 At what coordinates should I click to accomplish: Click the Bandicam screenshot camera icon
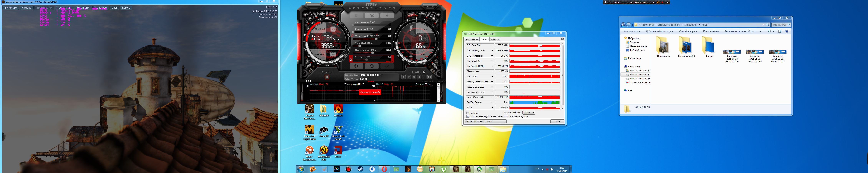pyautogui.click(x=658, y=2)
